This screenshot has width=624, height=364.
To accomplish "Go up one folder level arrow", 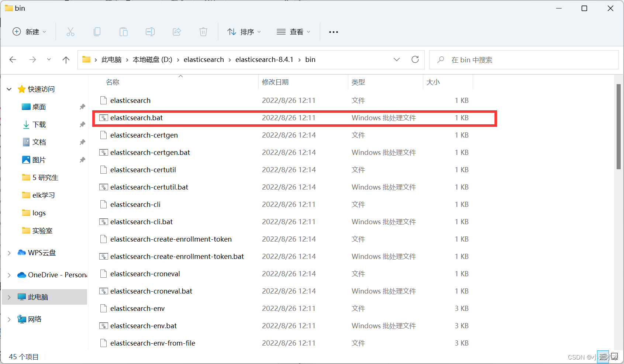I will pos(66,60).
